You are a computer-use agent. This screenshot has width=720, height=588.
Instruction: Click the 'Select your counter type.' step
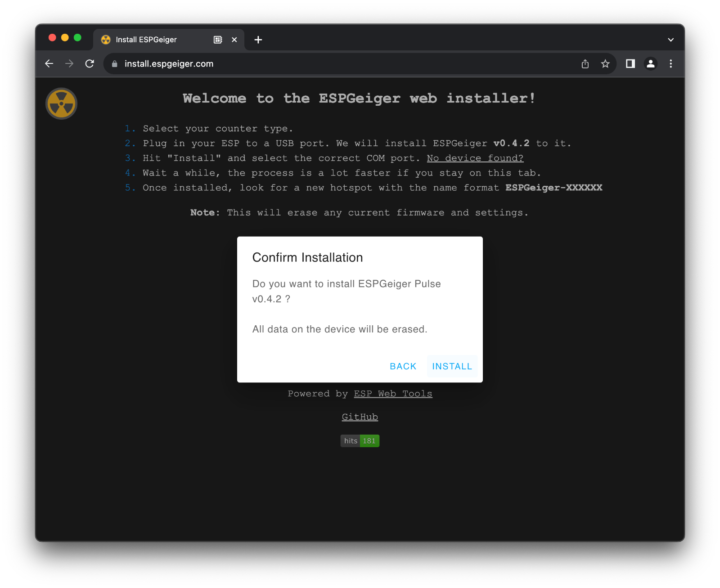[x=218, y=129]
